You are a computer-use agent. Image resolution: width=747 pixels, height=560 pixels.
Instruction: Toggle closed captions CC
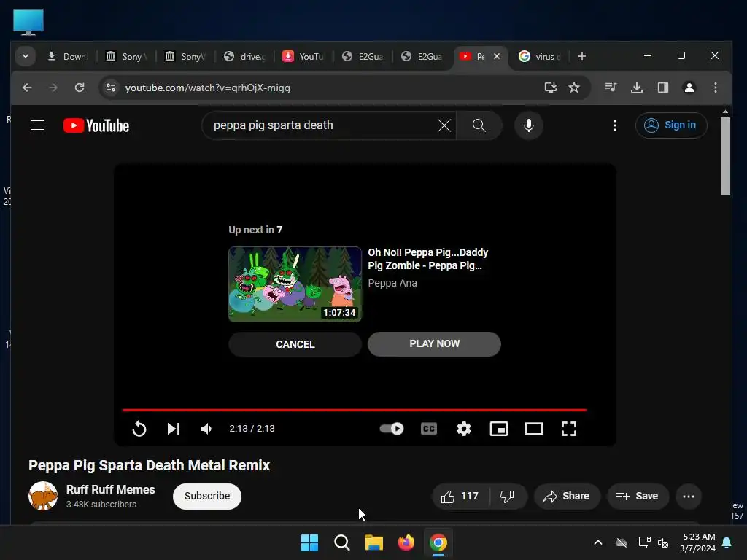coord(429,429)
